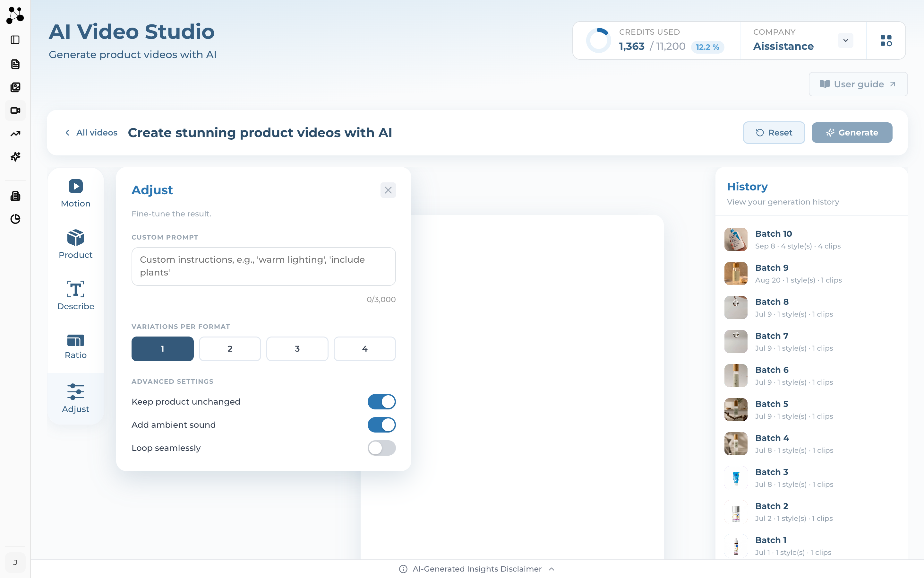
Task: Open Batch 5 history thumbnail
Action: 736,410
